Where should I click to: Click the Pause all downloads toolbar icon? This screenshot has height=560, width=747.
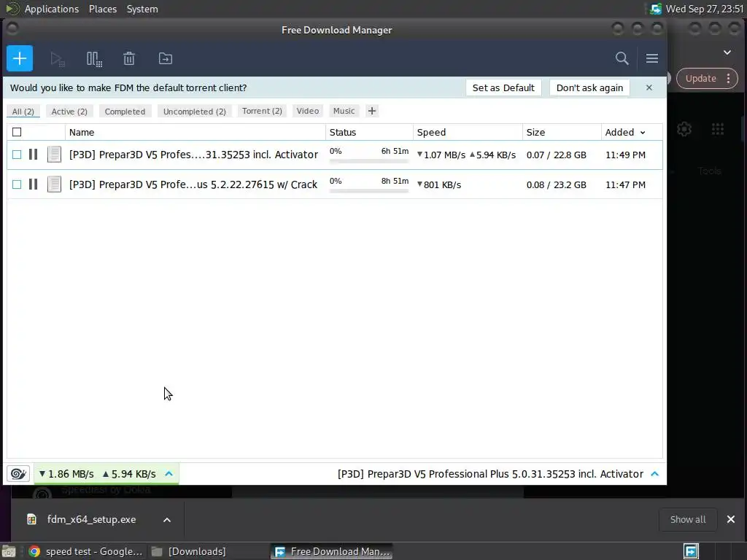(x=94, y=59)
